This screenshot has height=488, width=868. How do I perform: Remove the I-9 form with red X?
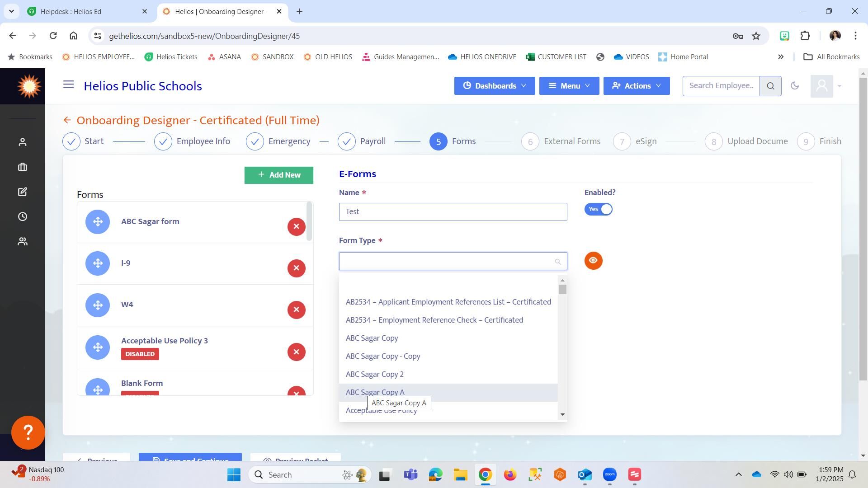[x=296, y=268]
